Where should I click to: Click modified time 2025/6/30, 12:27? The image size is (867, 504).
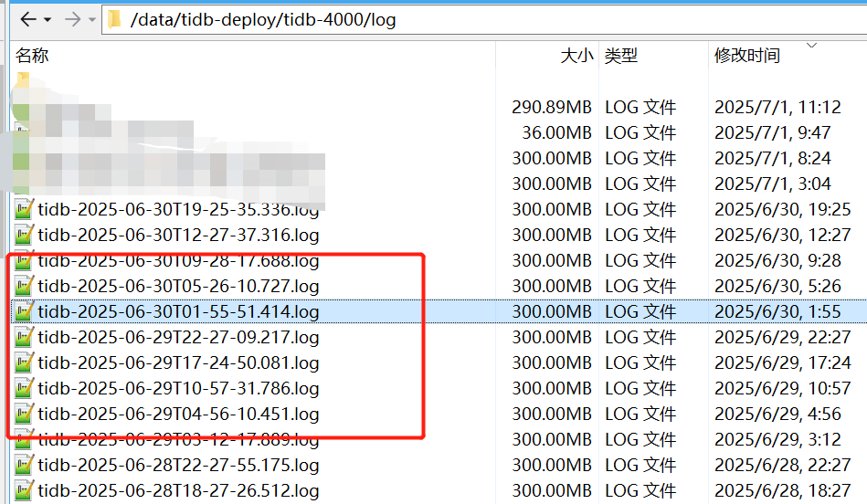click(782, 235)
